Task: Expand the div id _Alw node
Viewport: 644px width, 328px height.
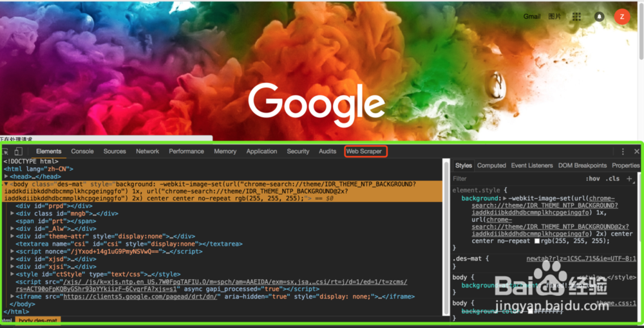Action: click(x=12, y=228)
